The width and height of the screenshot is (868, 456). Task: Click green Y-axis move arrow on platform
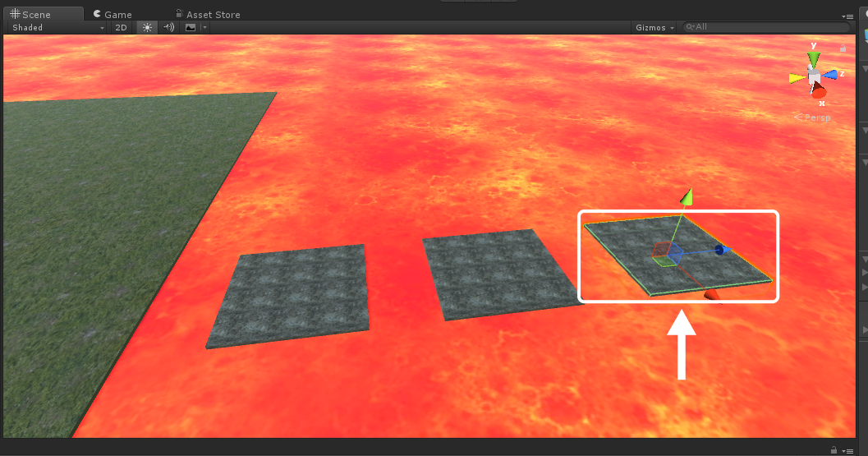(687, 196)
